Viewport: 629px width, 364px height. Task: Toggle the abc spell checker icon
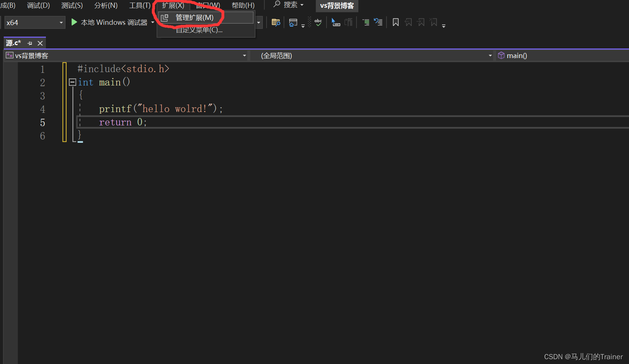tap(318, 23)
